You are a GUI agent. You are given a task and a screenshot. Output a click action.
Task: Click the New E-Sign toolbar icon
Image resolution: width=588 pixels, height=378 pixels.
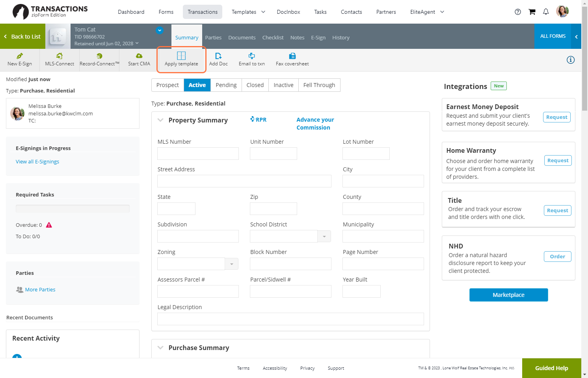[20, 56]
